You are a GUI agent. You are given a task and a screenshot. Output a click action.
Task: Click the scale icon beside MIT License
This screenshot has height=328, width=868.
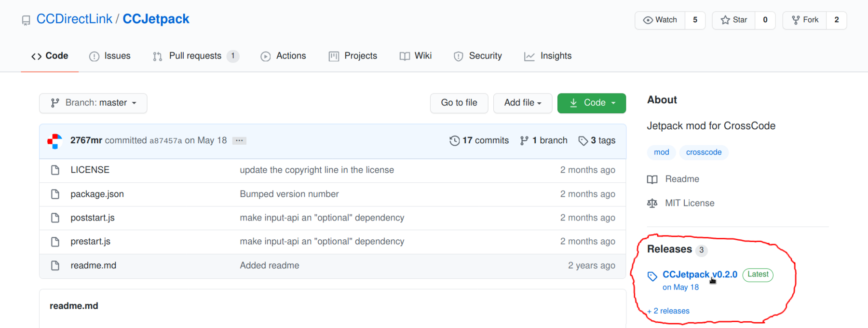pos(652,204)
